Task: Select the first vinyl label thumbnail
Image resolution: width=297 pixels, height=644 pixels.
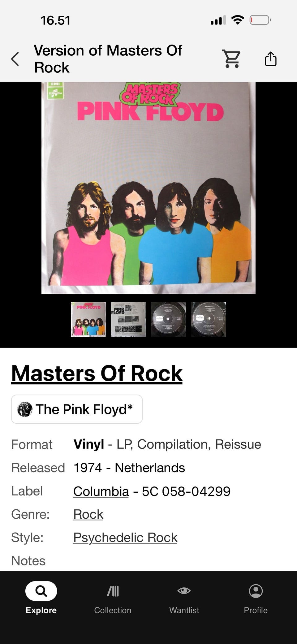Action: [169, 319]
